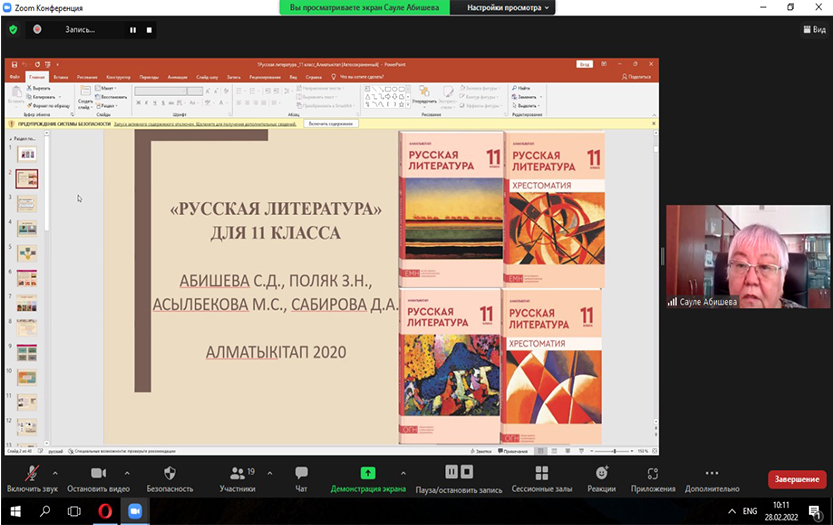Open the File (Файл) tab in PowerPoint
This screenshot has width=833, height=525.
tap(15, 76)
